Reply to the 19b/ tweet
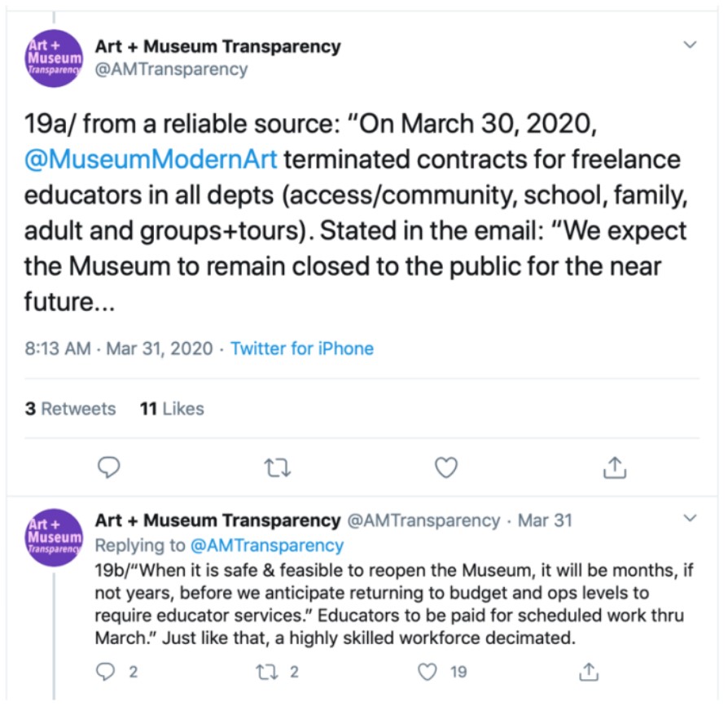This screenshot has height=715, width=728. pyautogui.click(x=107, y=672)
